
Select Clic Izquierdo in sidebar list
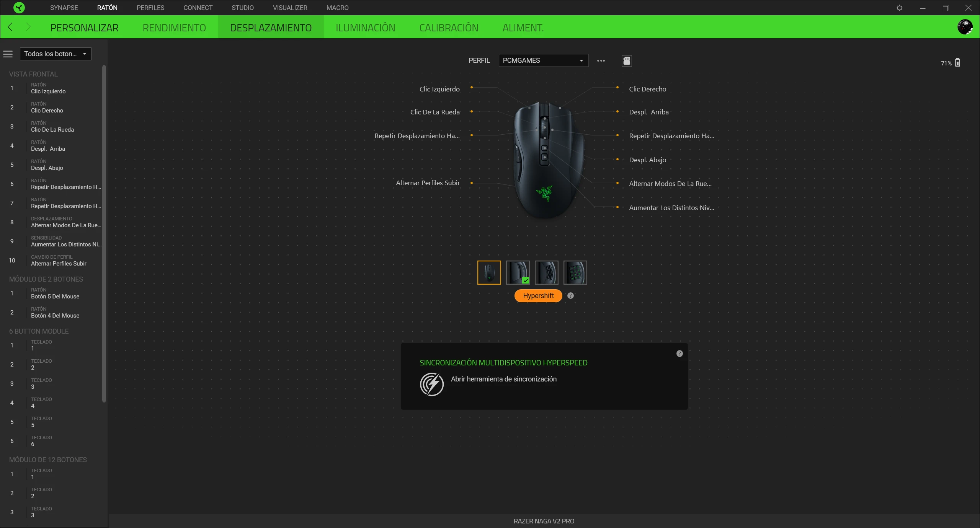click(x=52, y=88)
